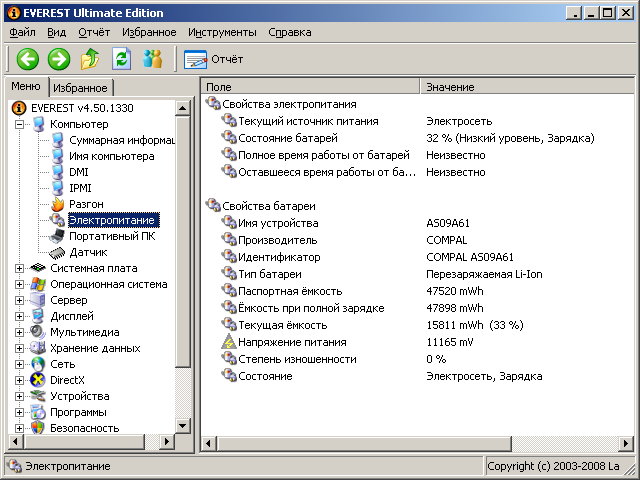Viewport: 640px width, 480px height.
Task: Expand the Дисплей tree node
Action: click(19, 316)
